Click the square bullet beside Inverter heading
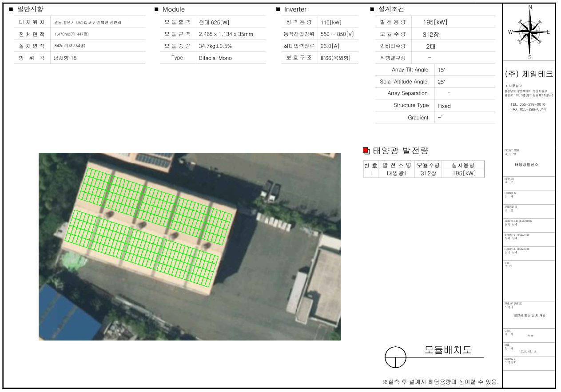561x392 pixels. (278, 9)
